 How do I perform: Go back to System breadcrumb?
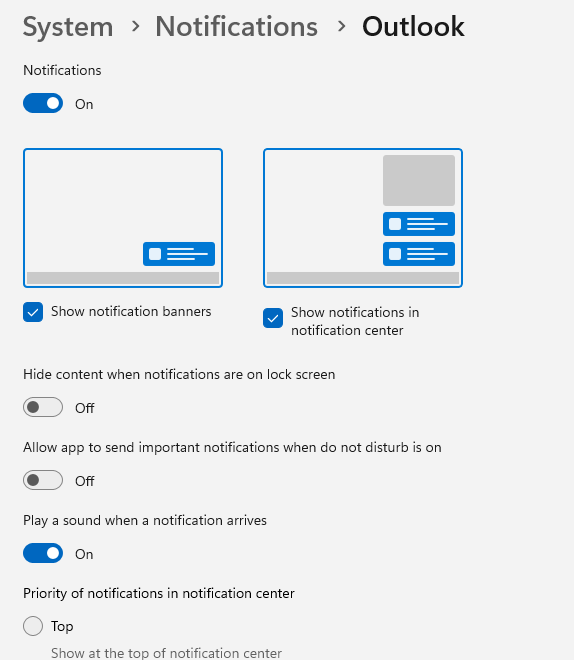click(x=68, y=27)
